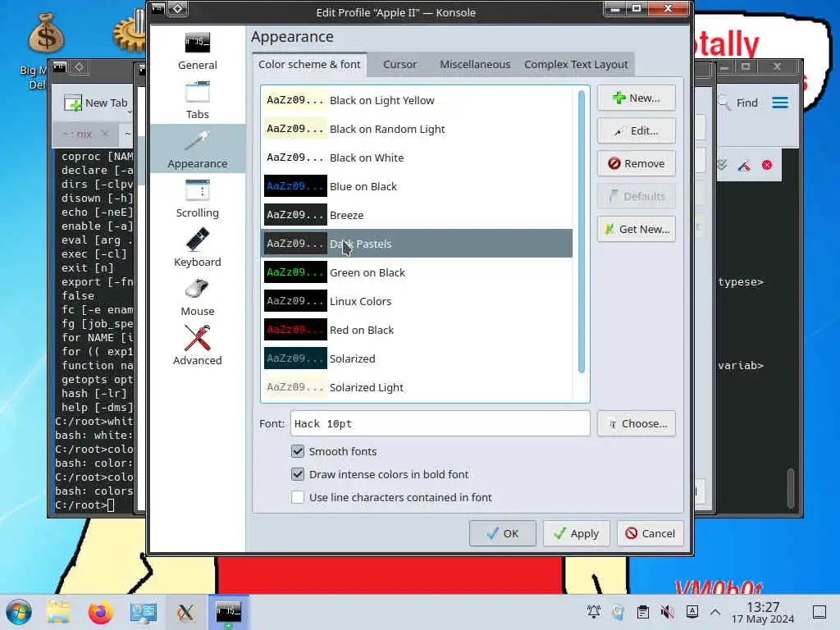Select the Solarized Light scheme
This screenshot has width=840, height=630.
click(x=417, y=387)
